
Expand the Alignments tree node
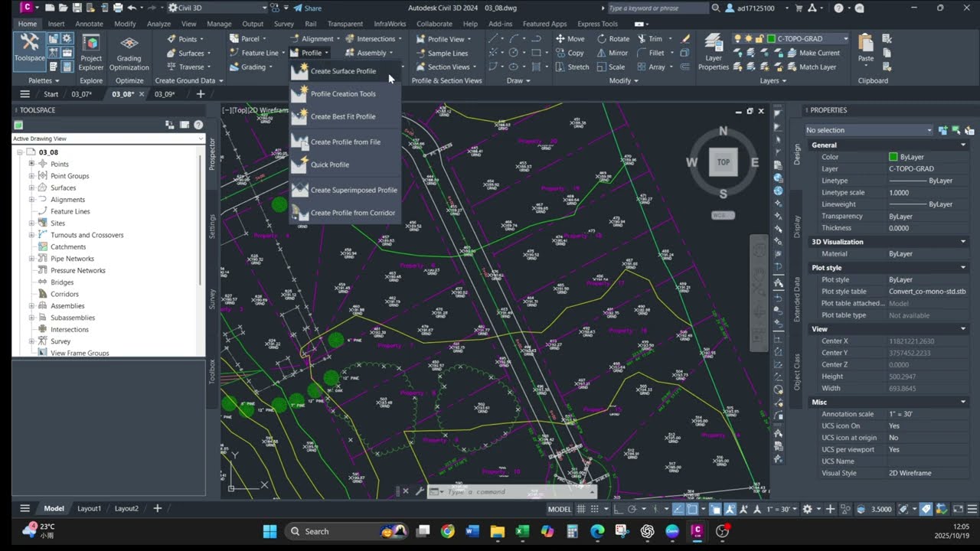tap(32, 199)
